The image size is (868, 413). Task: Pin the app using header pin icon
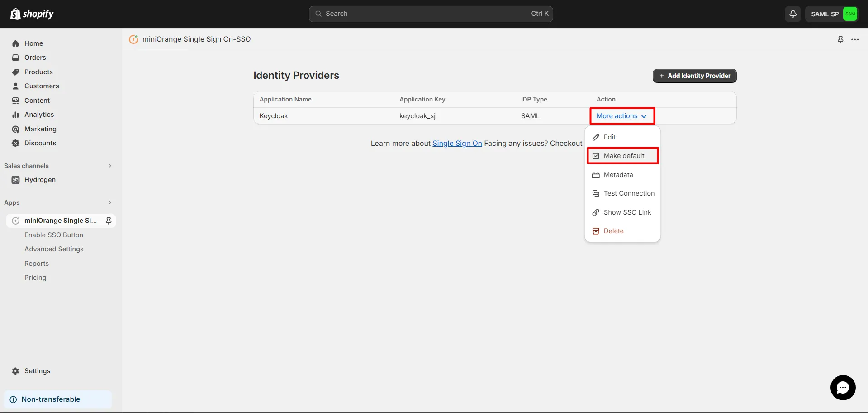pos(840,39)
